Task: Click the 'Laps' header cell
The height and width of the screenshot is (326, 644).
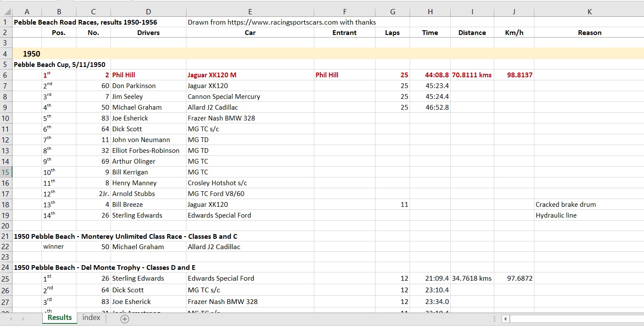Action: click(392, 32)
